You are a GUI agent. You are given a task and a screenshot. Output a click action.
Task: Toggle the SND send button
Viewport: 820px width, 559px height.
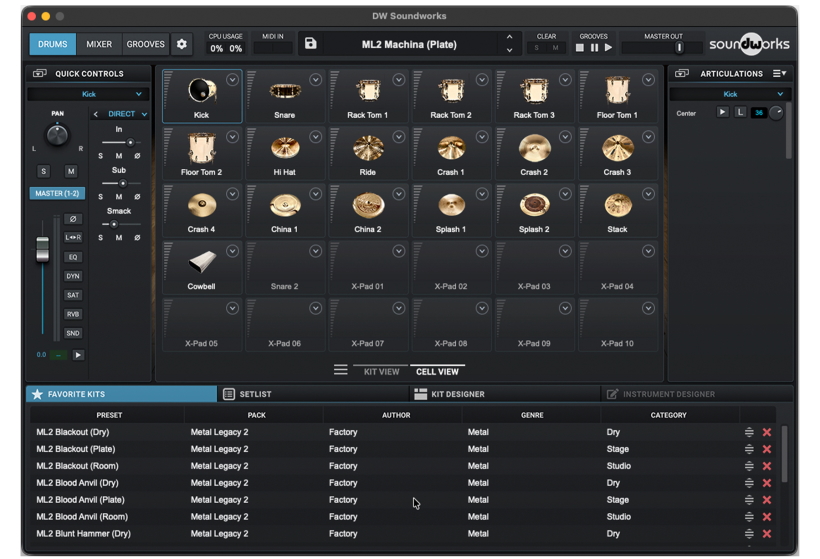coord(73,333)
